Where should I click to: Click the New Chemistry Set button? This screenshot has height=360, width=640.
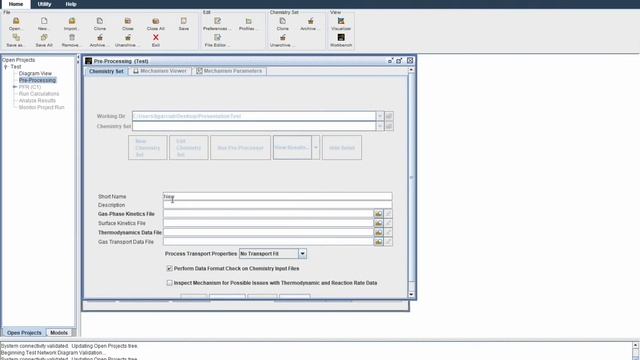pos(147,148)
